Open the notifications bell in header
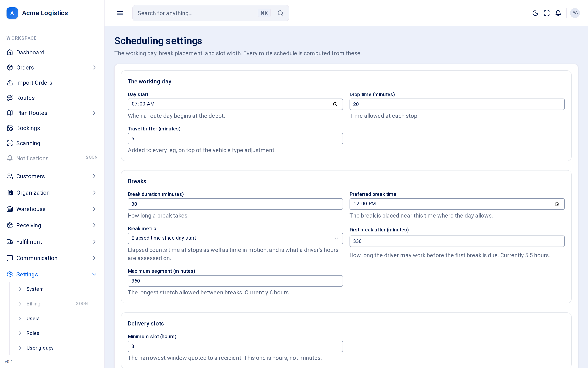 (x=558, y=13)
